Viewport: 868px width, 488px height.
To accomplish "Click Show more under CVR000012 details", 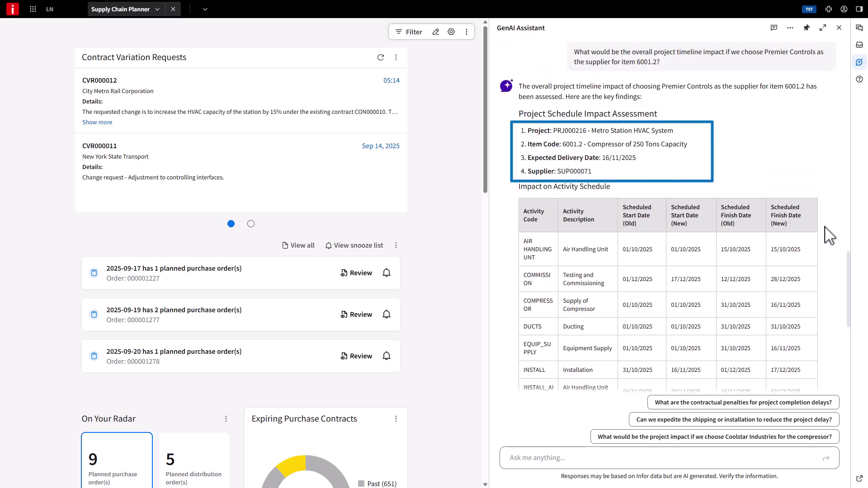I will tap(97, 122).
